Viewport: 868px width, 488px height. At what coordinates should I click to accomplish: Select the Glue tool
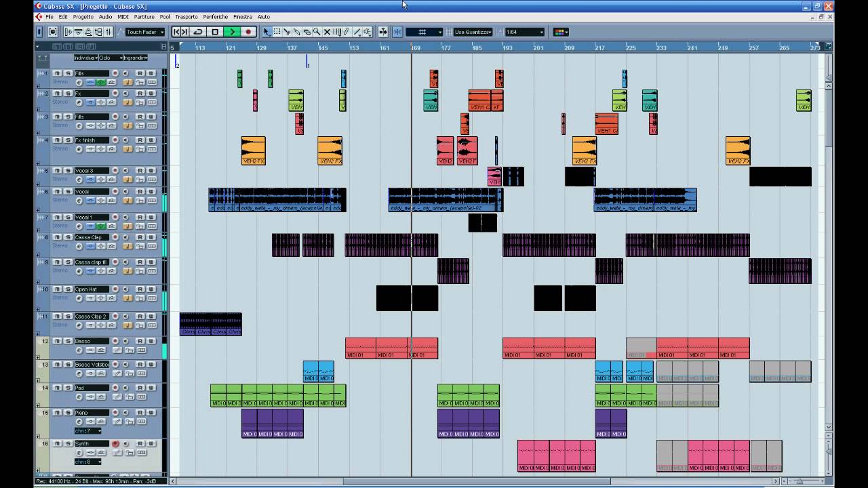pos(297,32)
